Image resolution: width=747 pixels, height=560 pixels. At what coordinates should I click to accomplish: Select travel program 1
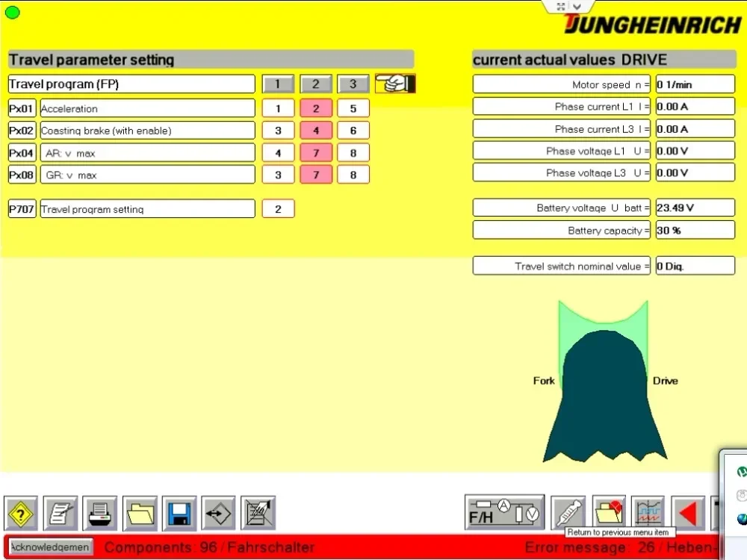278,84
